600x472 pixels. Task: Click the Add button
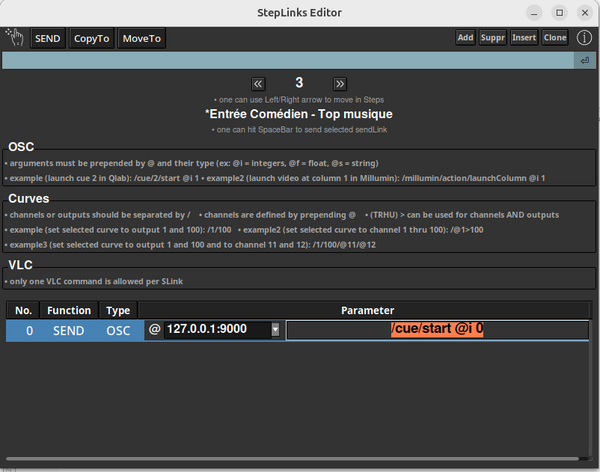pos(465,38)
